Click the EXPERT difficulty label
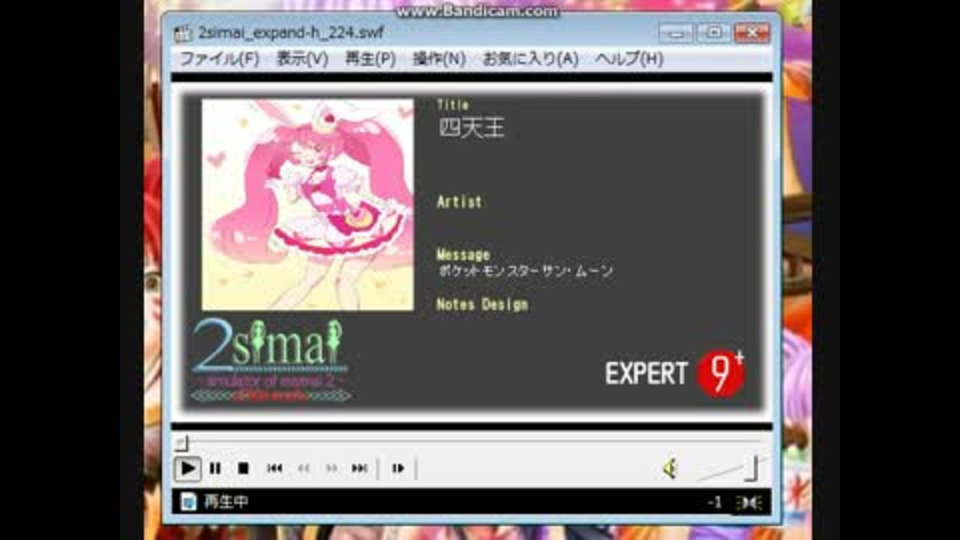960x540 pixels. [646, 373]
